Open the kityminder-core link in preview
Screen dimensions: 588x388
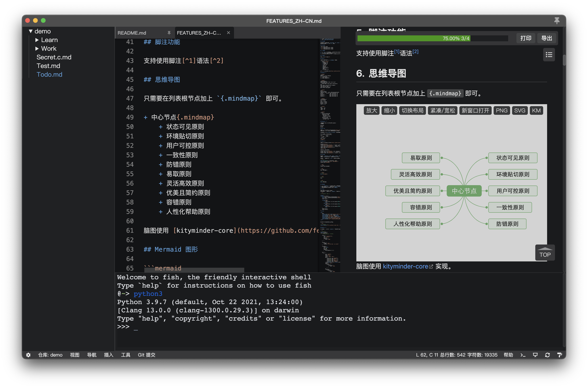point(405,266)
